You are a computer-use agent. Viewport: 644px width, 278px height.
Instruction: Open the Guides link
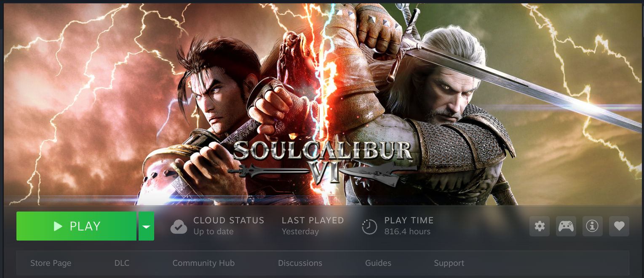point(378,263)
